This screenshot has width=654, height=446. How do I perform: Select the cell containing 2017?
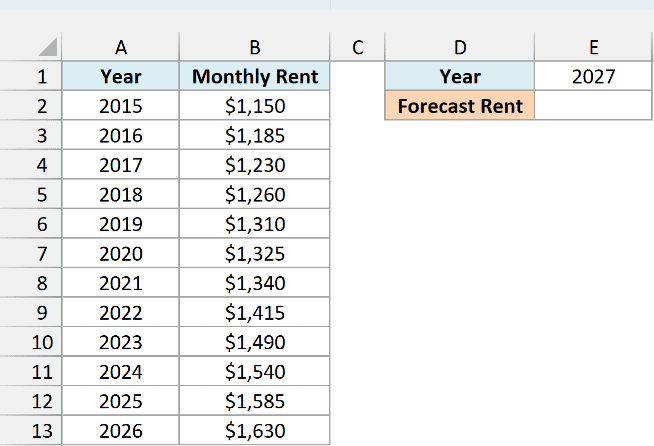point(121,165)
